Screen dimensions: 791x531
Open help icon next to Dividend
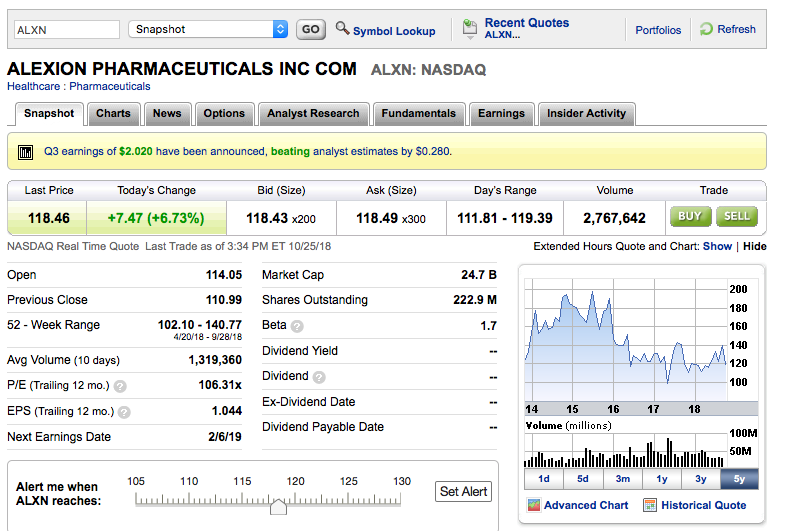319,377
